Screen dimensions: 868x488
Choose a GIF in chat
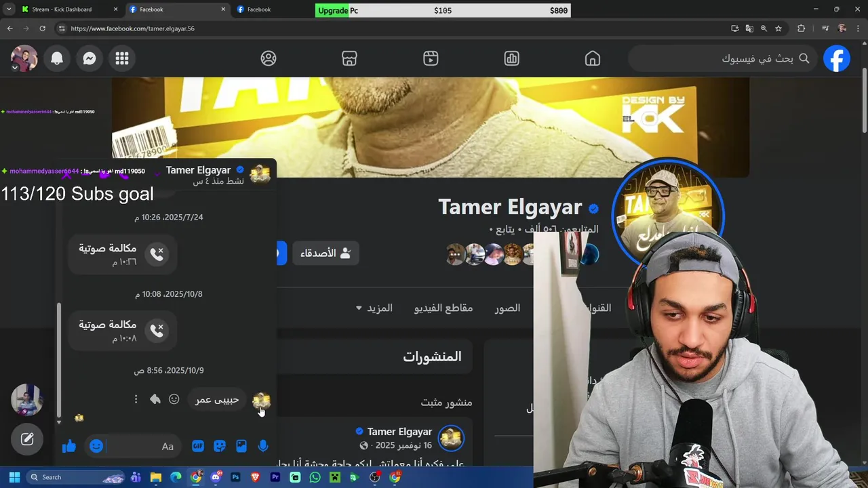coord(198,446)
